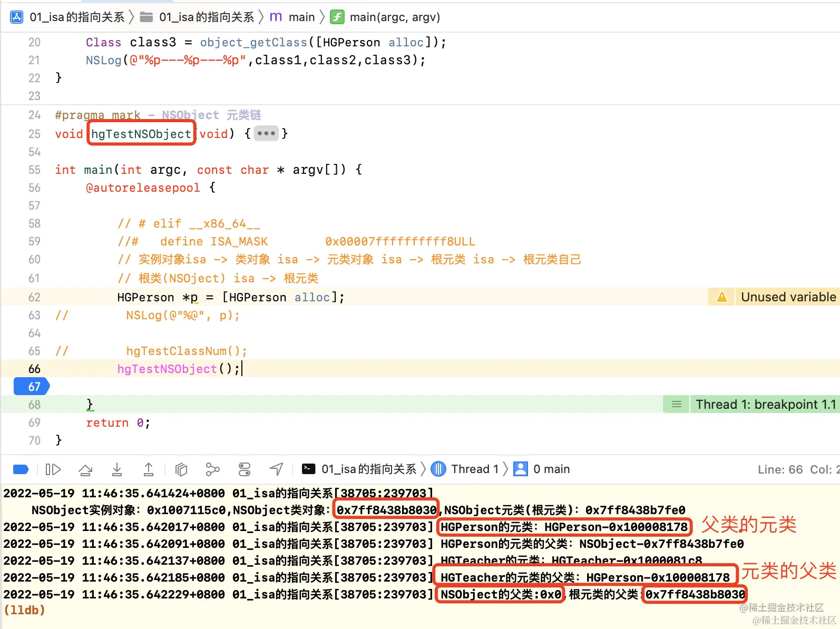Click line number 62 in gutter
Viewport: 840px width, 629px height.
(x=34, y=297)
